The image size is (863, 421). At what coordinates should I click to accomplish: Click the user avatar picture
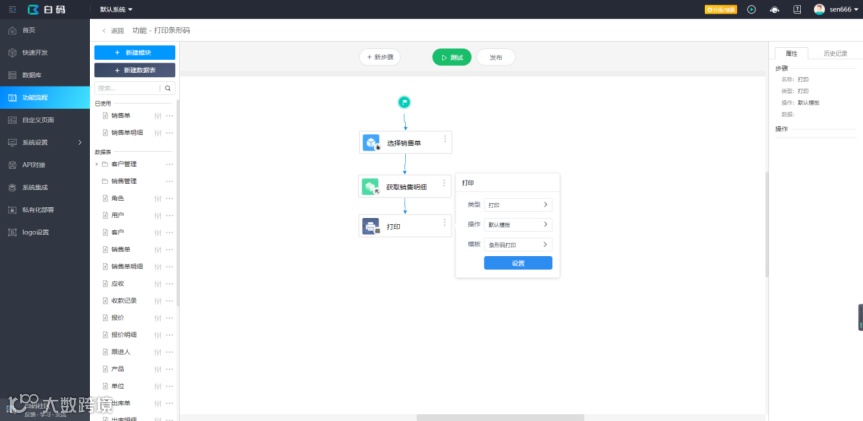click(820, 9)
